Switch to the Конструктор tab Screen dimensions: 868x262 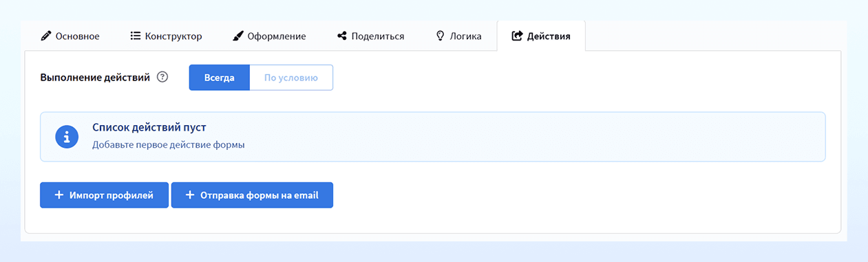(166, 36)
